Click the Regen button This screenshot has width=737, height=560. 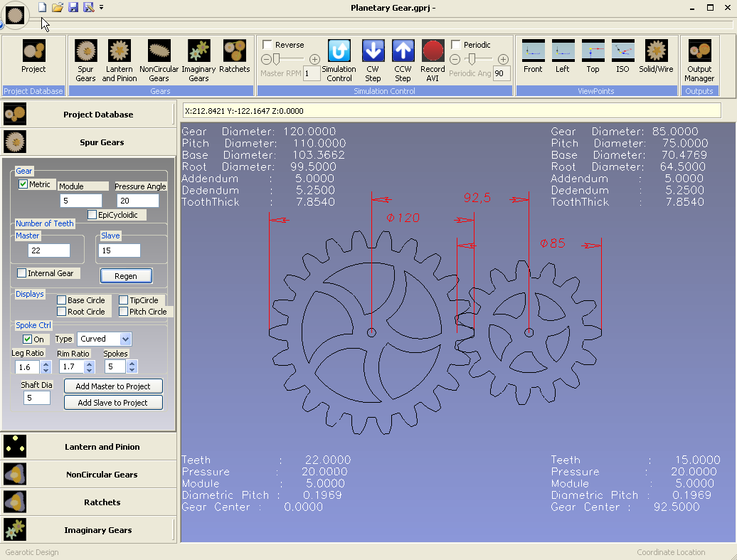[126, 276]
